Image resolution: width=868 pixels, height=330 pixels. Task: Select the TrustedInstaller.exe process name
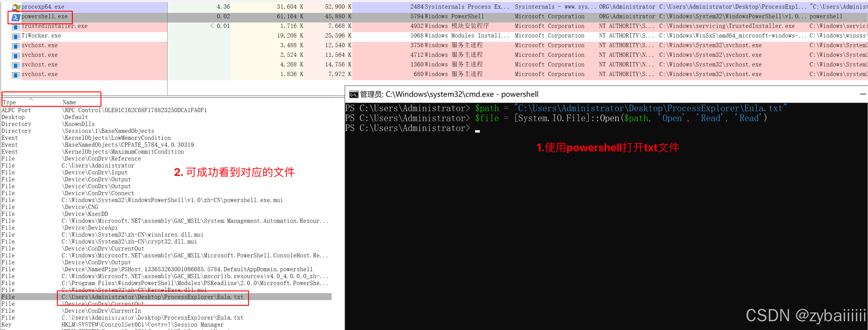tap(54, 26)
